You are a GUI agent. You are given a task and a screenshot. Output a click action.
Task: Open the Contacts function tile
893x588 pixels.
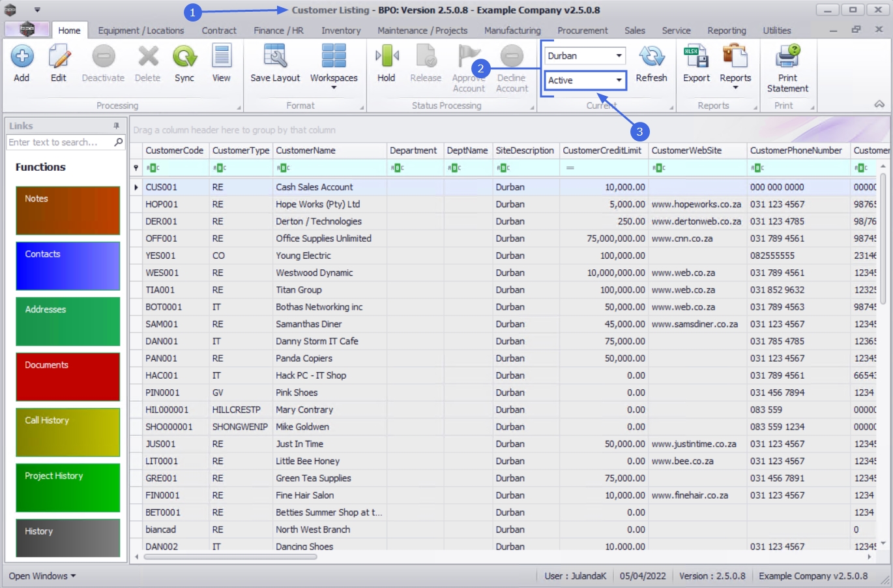[x=68, y=266]
